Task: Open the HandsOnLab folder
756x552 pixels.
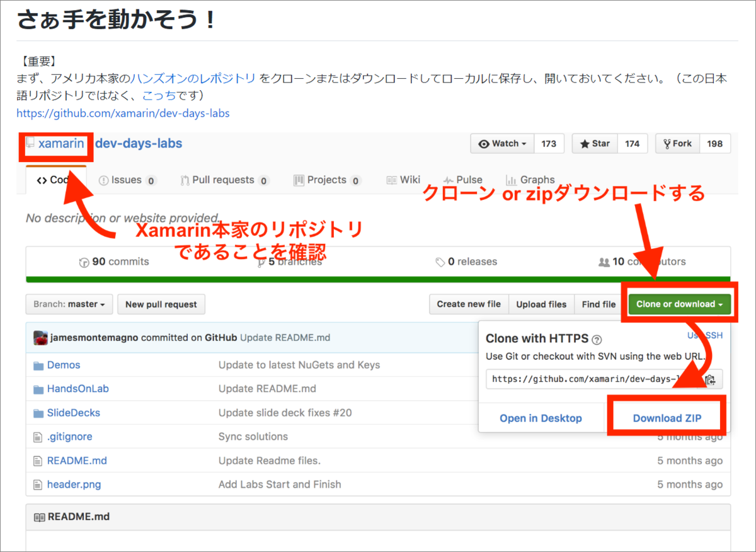Action: pyautogui.click(x=78, y=389)
